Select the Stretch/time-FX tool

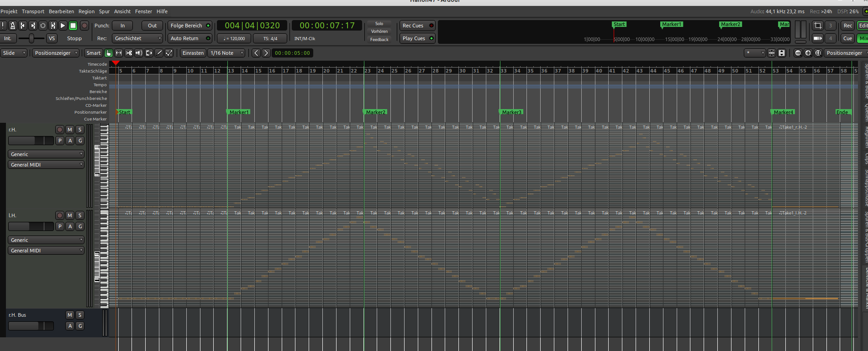pos(149,53)
